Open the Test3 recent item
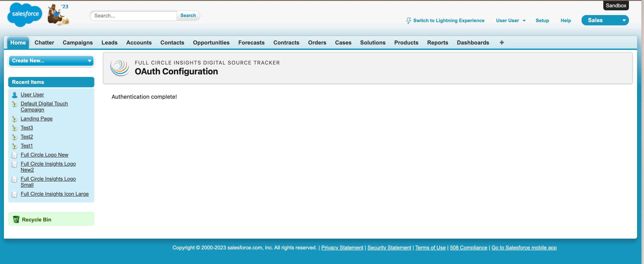 (27, 127)
